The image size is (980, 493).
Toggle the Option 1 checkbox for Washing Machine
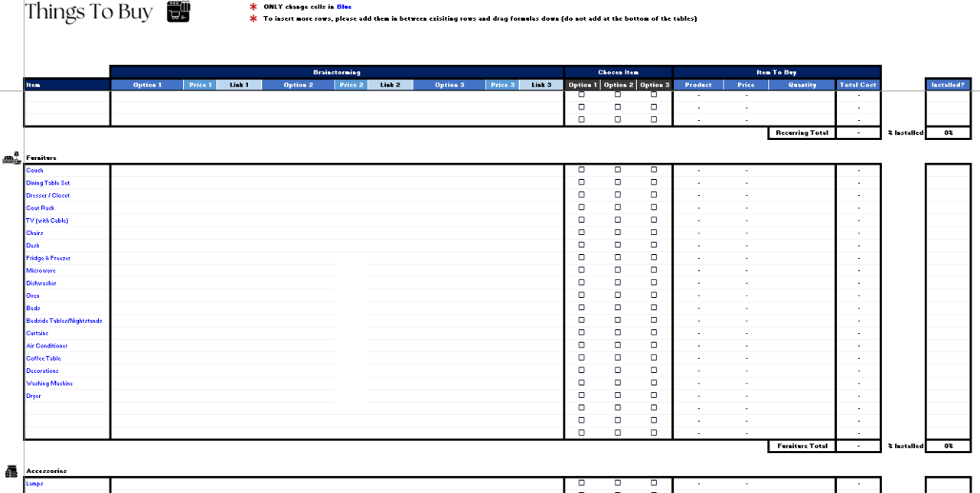(x=581, y=383)
